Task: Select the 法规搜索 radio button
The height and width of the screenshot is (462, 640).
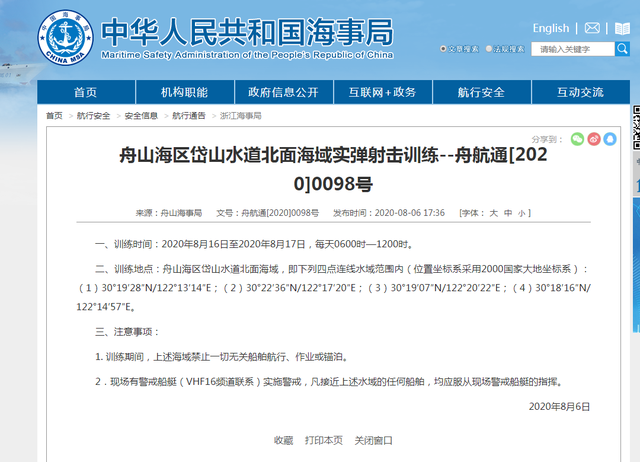Action: pyautogui.click(x=489, y=49)
